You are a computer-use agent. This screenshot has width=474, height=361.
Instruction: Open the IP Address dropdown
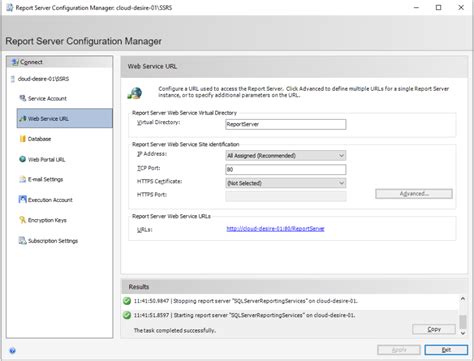286,156
